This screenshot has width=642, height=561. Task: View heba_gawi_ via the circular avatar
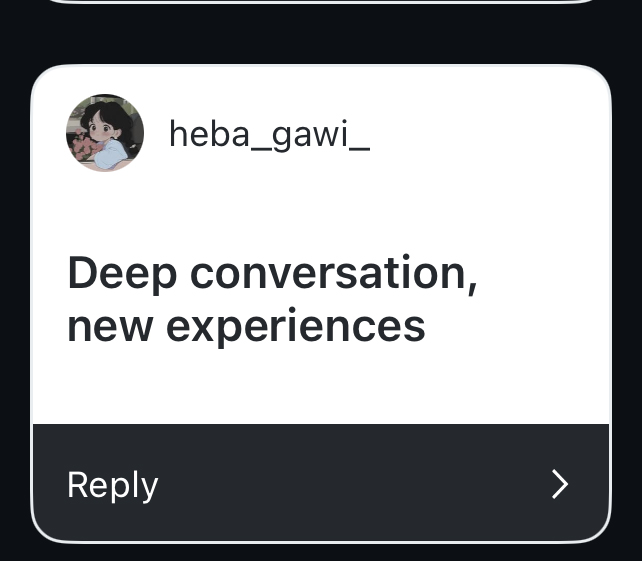point(105,133)
